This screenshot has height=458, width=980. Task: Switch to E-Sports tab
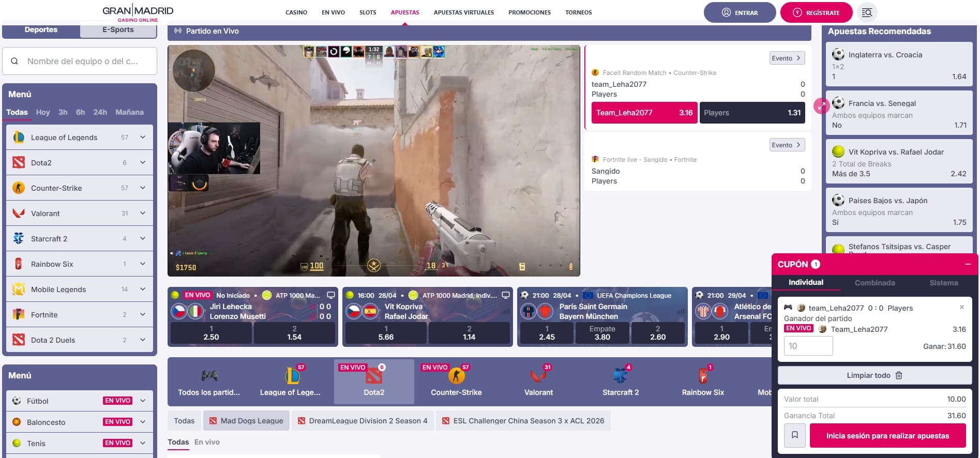pyautogui.click(x=118, y=30)
